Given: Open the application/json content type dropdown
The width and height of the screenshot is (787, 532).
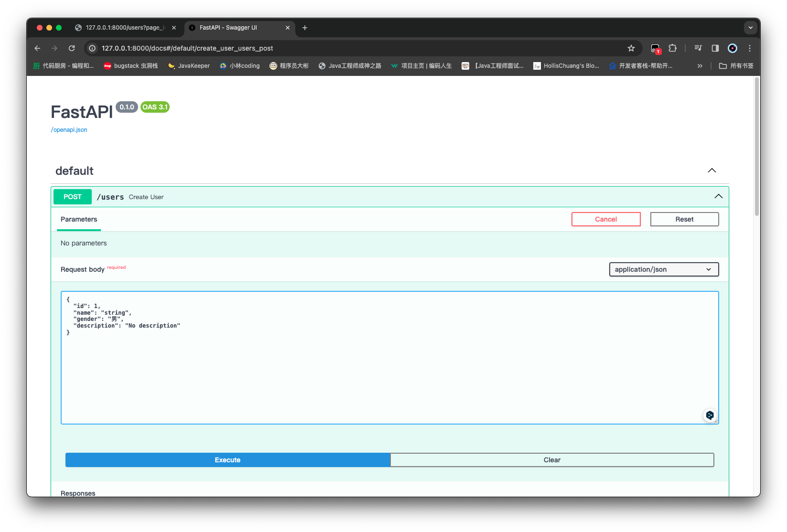Looking at the screenshot, I should click(x=664, y=269).
